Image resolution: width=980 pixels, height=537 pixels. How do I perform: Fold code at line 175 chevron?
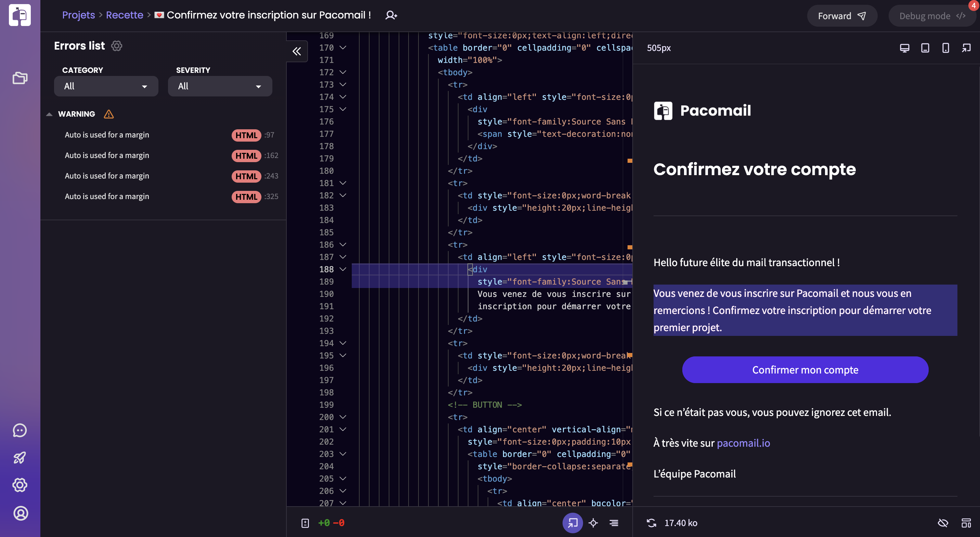tap(343, 109)
